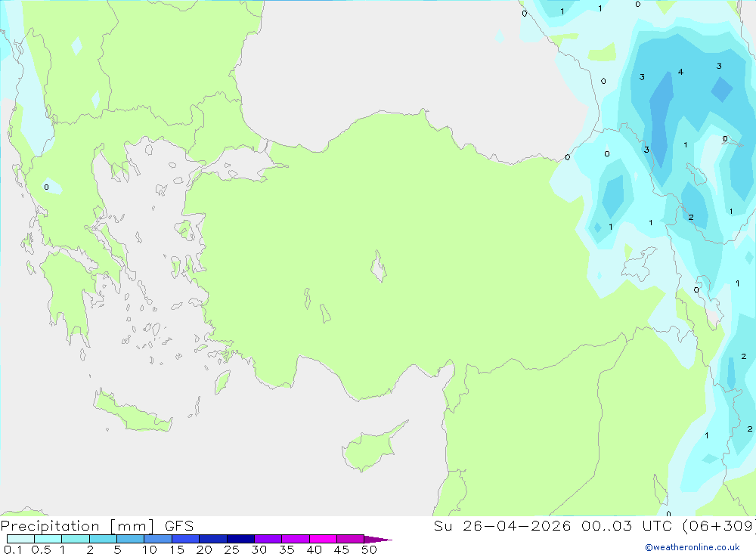Select the 30–35 mm purple legend swatch
756x554 pixels.
[x=268, y=539]
